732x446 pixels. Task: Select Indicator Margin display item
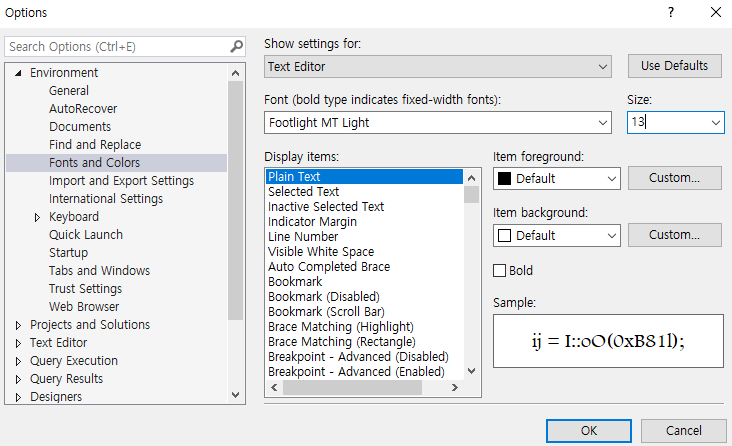[x=312, y=222]
